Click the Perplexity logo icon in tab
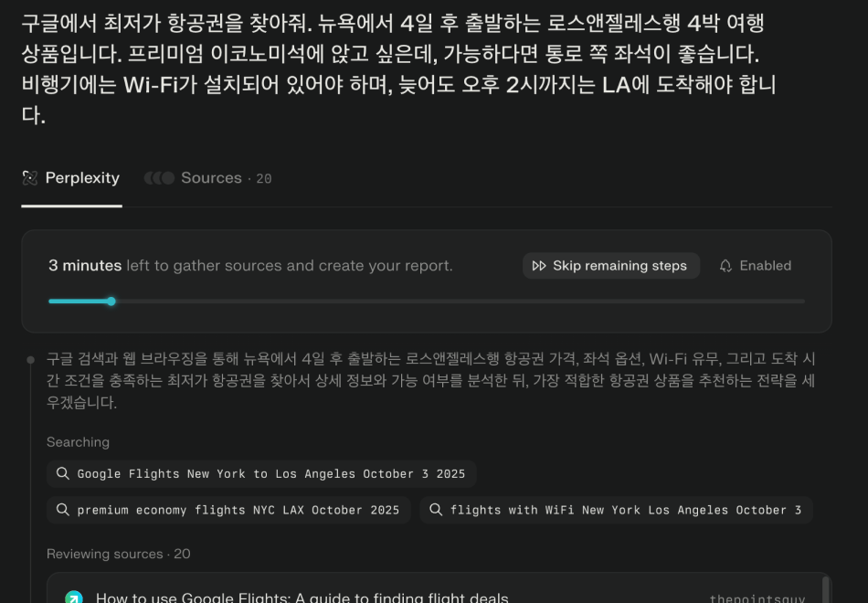Screen dimensions: 868x603 [30, 178]
